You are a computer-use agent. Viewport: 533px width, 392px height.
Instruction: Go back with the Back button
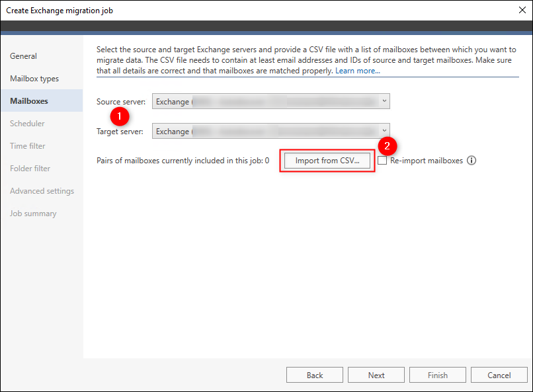[314, 375]
